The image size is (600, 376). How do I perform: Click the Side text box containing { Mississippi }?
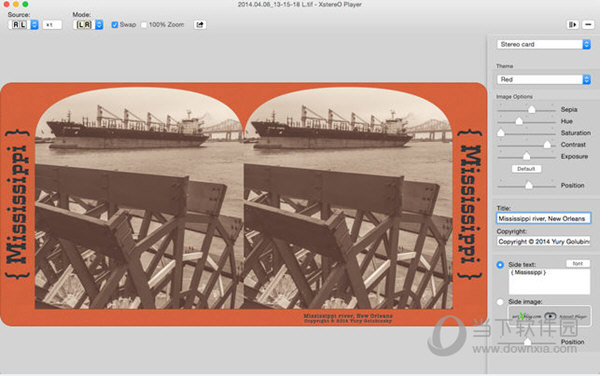click(549, 282)
